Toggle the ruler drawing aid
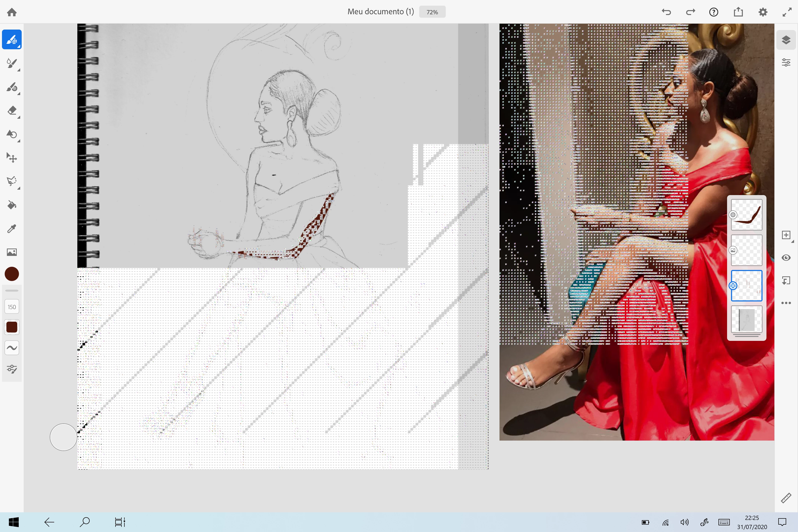This screenshot has width=798, height=532. 786,498
